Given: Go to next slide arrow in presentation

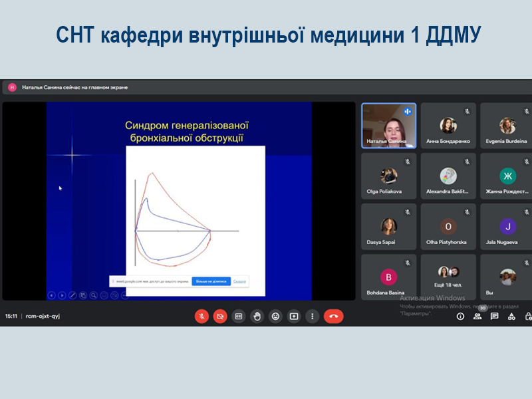Looking at the screenshot, I should [x=63, y=295].
